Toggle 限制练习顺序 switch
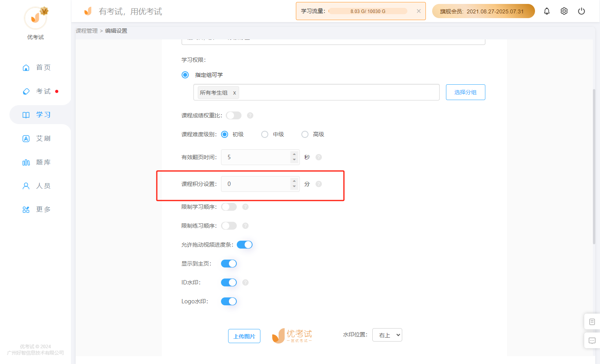The width and height of the screenshot is (600, 364). coord(229,226)
